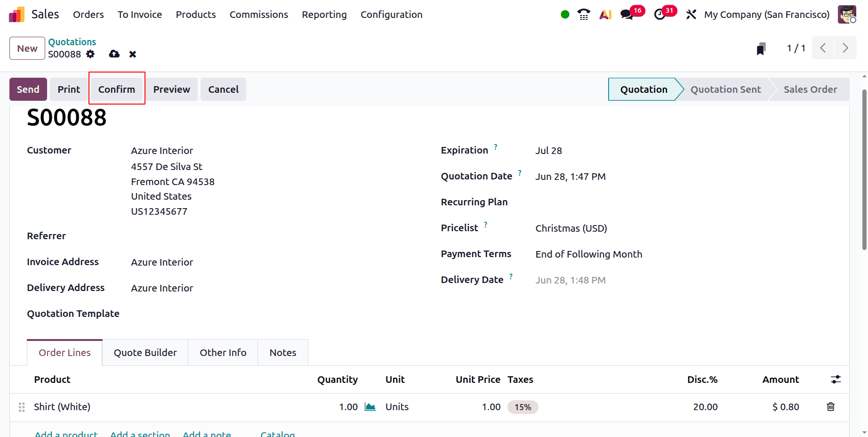Edit the Delivery Date field
868x437 pixels.
571,280
